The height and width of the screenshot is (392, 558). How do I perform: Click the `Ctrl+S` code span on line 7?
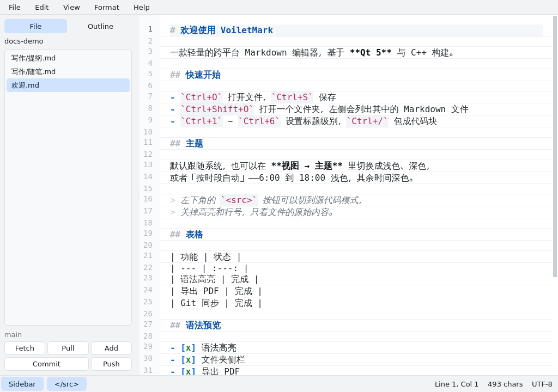[x=292, y=97]
